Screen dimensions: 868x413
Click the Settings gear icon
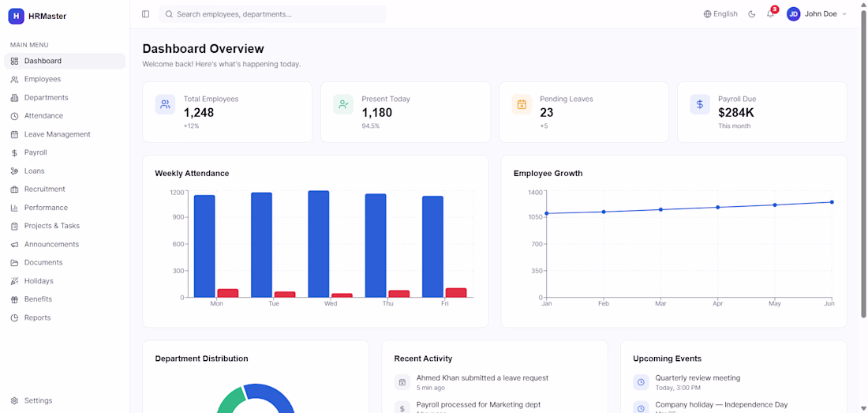pyautogui.click(x=14, y=400)
